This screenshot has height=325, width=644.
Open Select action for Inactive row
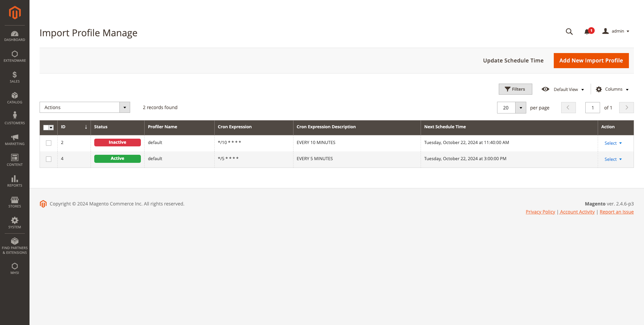click(x=613, y=143)
